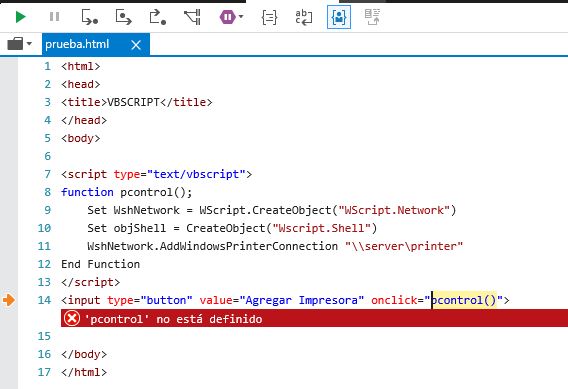
Task: Click the Break on new worker icon
Action: 192,17
